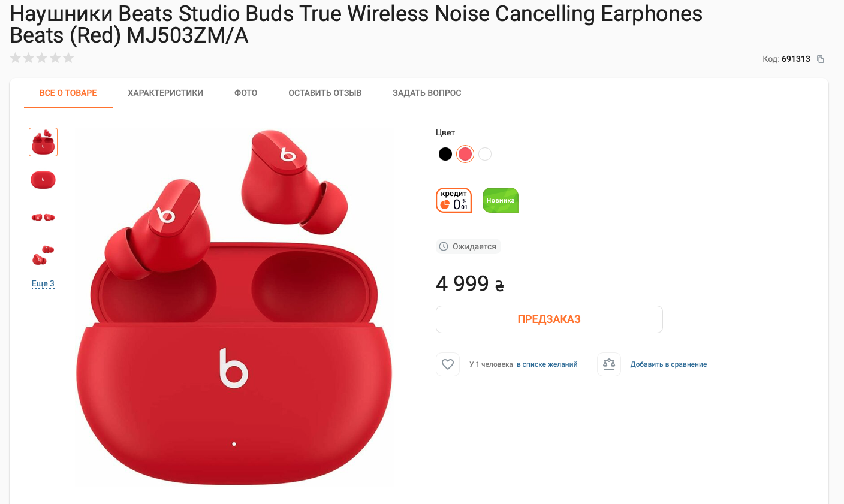Open the Задать вопрос tab
Viewport: 844px width, 504px height.
[x=427, y=93]
